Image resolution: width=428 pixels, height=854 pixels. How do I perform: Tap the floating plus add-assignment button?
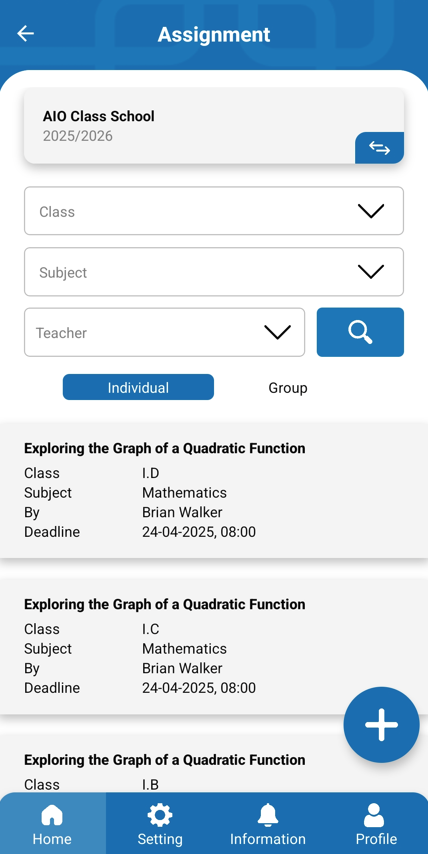click(x=382, y=725)
